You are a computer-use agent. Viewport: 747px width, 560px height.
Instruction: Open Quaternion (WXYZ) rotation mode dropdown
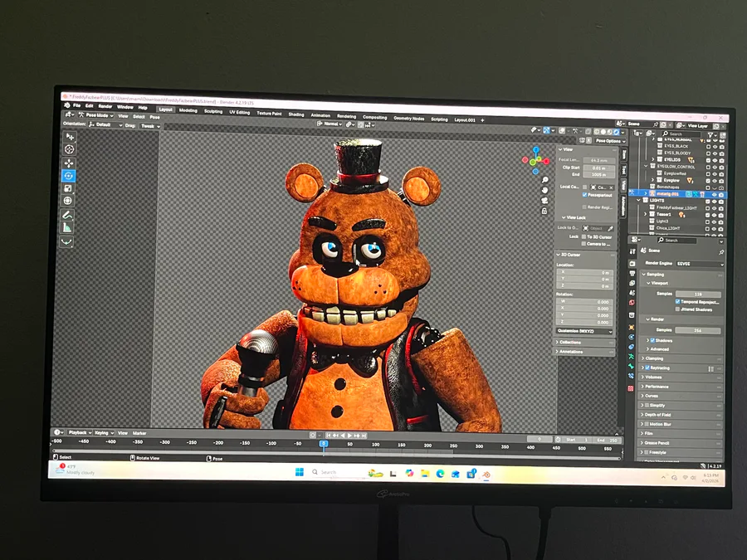(x=584, y=331)
